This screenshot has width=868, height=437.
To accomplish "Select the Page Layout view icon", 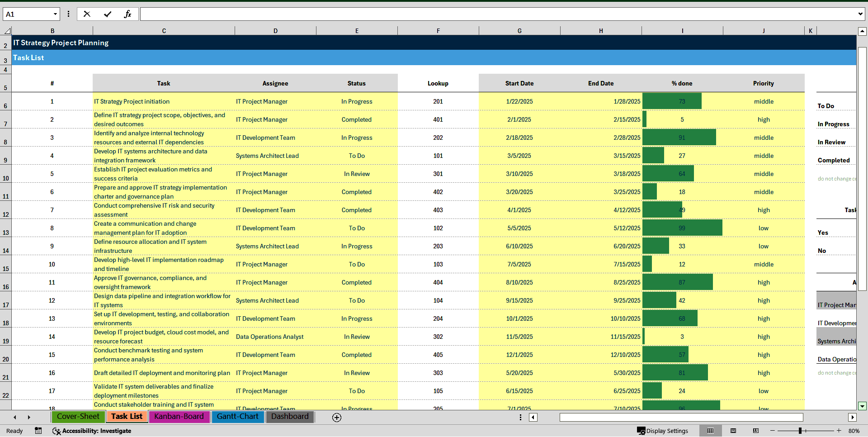I will tap(733, 431).
